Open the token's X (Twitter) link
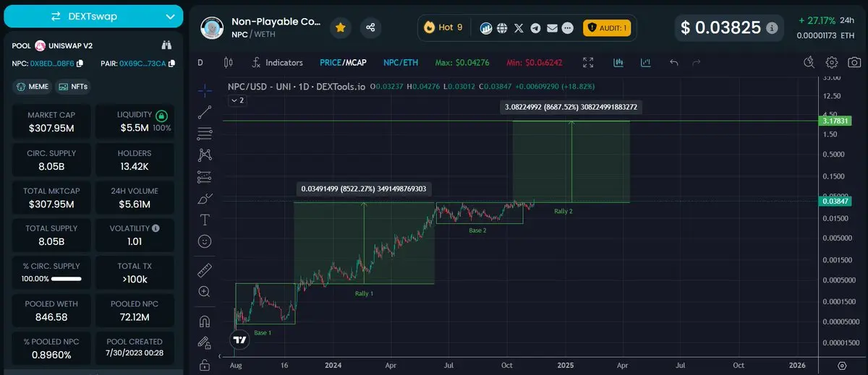Screen dimensions: 868x375 point(519,28)
